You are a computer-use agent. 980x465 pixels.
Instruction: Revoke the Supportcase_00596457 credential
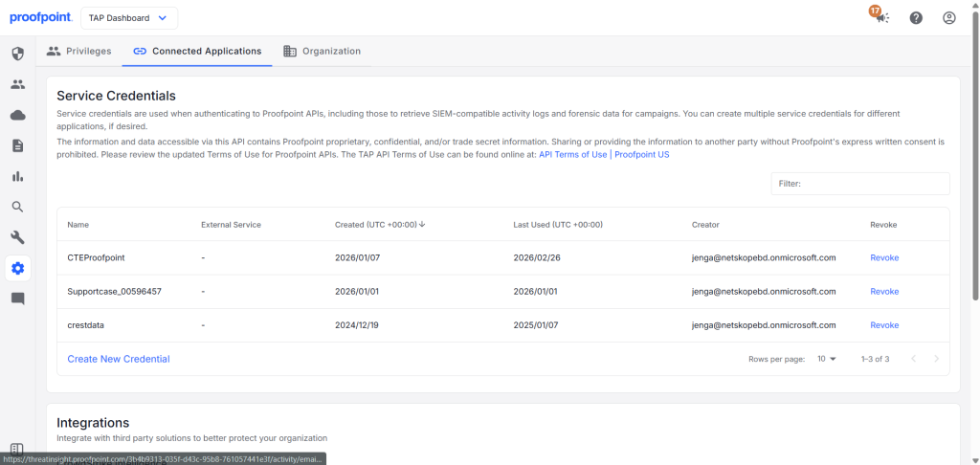pyautogui.click(x=884, y=291)
